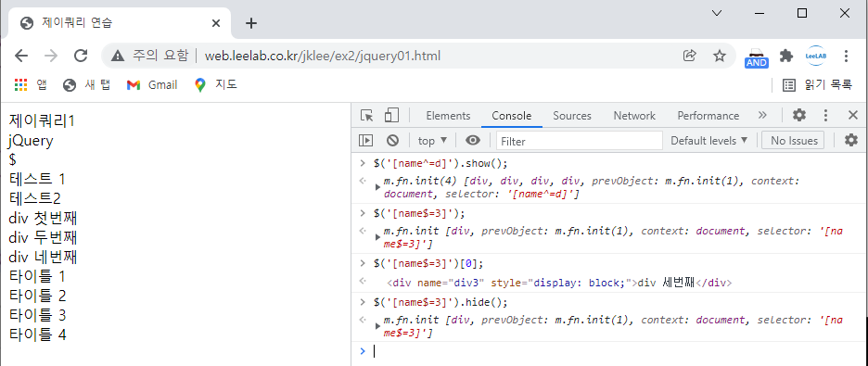This screenshot has height=366, width=868.
Task: Click the 타이틀 3 text
Action: (x=37, y=315)
